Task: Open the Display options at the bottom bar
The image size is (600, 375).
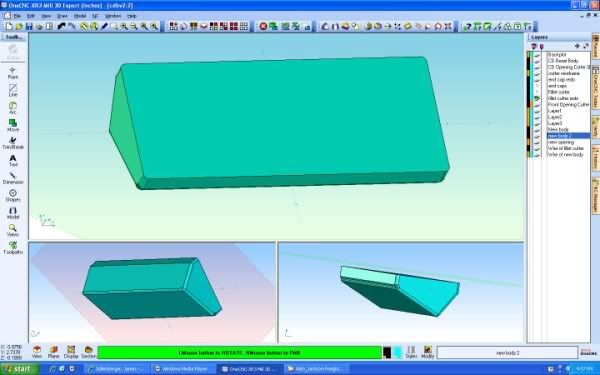Action: click(x=71, y=352)
